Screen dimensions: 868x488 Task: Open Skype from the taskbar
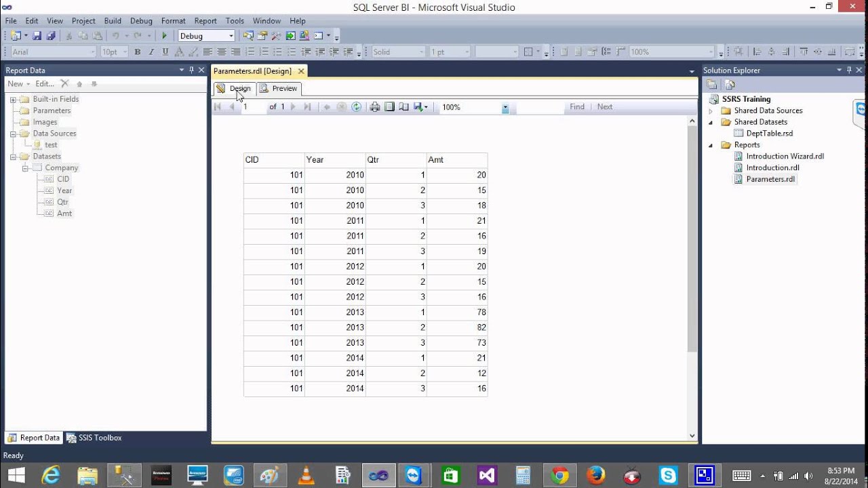click(668, 476)
